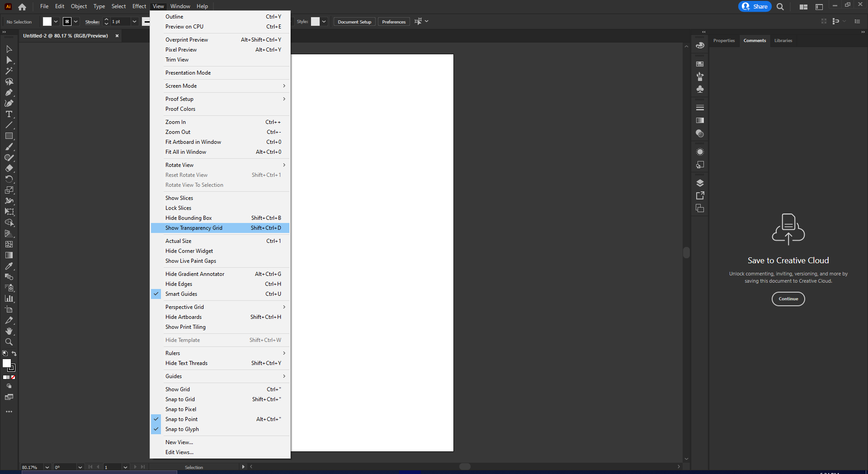
Task: Select the Zoom tool
Action: click(x=9, y=342)
